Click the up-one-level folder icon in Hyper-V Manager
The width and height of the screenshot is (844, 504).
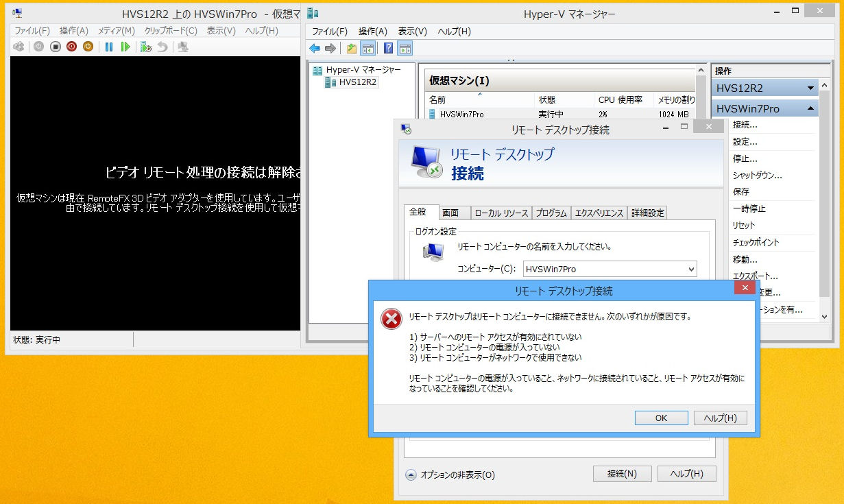352,48
